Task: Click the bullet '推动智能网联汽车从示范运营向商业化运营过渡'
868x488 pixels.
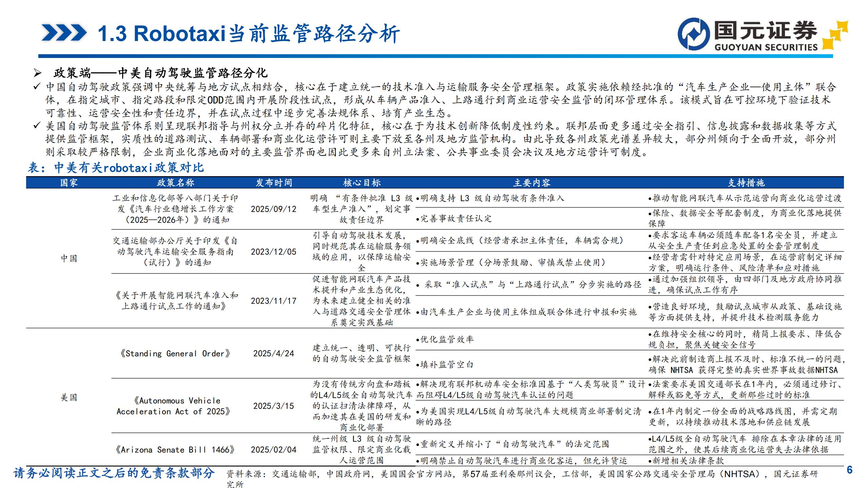Action: (745, 198)
